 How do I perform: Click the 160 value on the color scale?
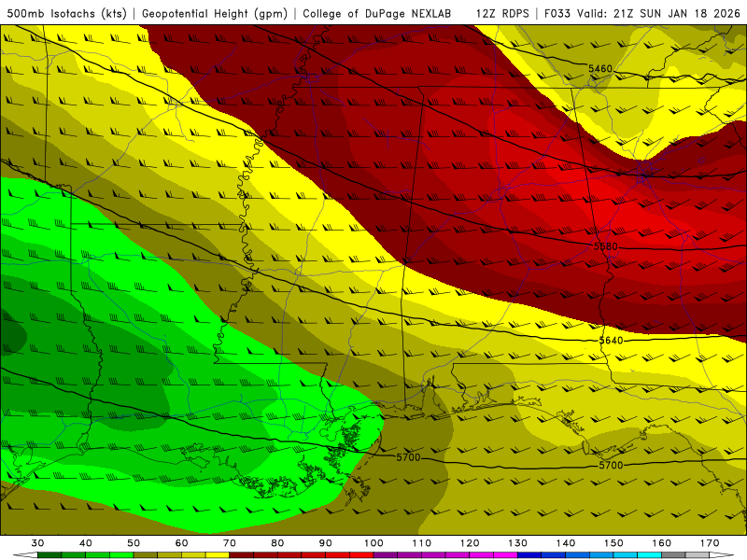662,543
